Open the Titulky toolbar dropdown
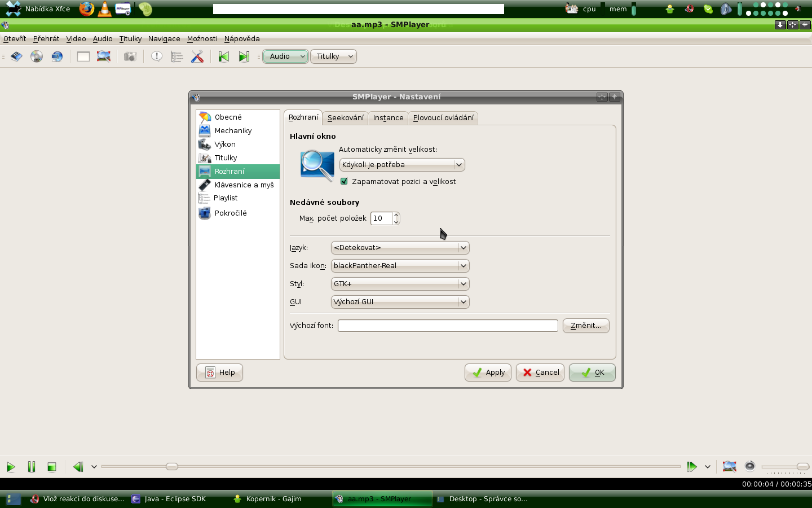Screen dimensions: 812x508 (333, 56)
